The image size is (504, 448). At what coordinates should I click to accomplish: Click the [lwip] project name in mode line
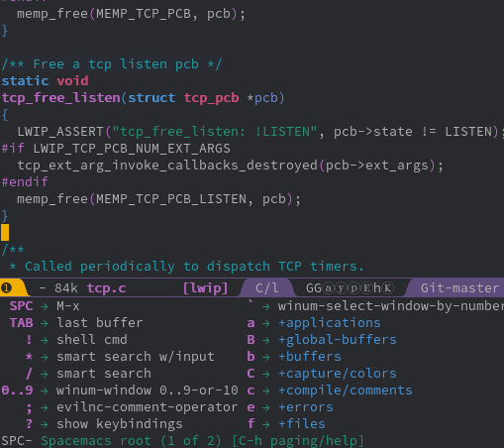(x=205, y=288)
